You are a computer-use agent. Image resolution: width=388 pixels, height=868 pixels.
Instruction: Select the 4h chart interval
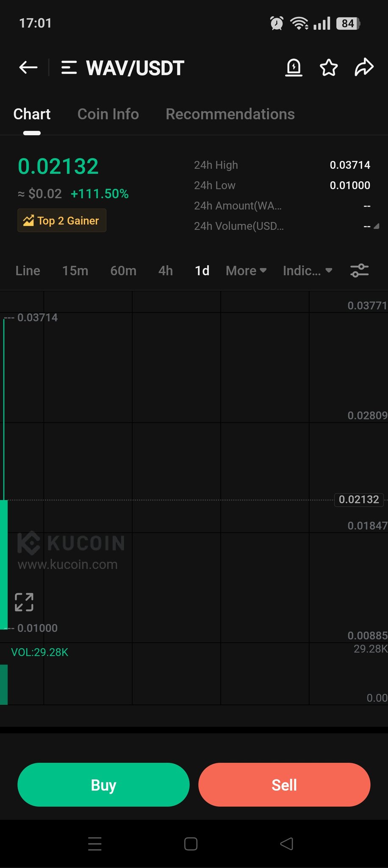click(x=166, y=270)
